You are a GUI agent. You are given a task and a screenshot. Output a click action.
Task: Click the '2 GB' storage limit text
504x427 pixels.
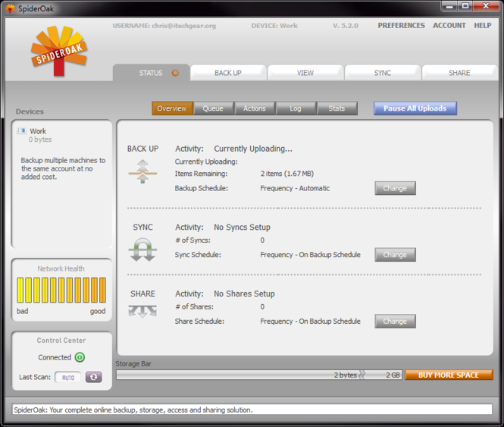[x=393, y=375]
